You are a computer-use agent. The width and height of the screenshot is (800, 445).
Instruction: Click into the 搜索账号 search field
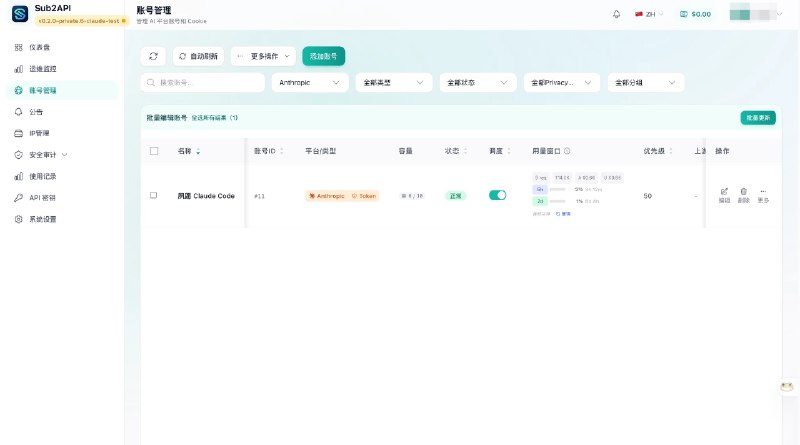[x=203, y=83]
